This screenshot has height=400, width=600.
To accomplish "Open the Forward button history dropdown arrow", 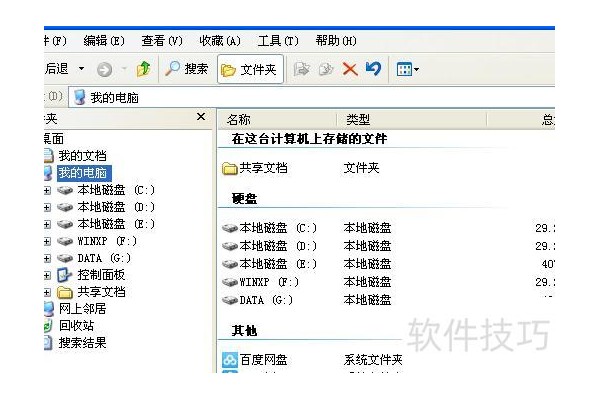I will coord(124,69).
